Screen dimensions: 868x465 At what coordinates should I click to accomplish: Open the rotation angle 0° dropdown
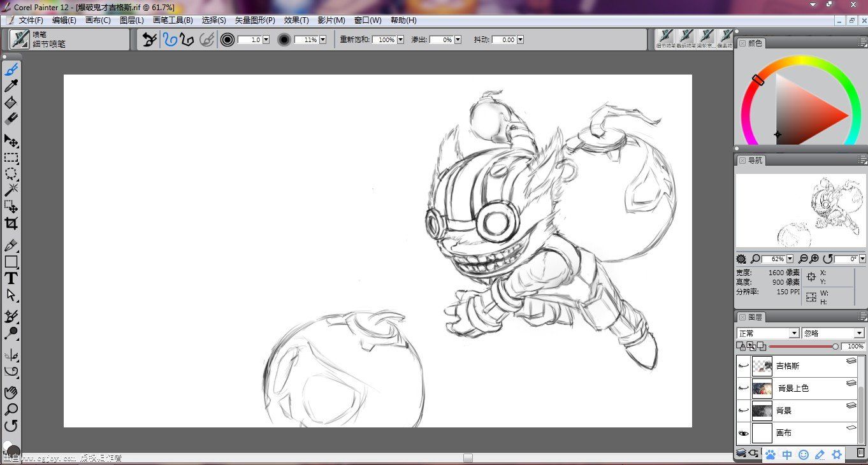tap(862, 259)
